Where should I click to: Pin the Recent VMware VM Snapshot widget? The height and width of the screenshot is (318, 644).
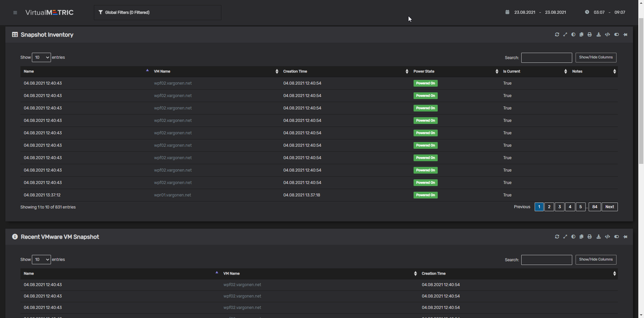[626, 237]
